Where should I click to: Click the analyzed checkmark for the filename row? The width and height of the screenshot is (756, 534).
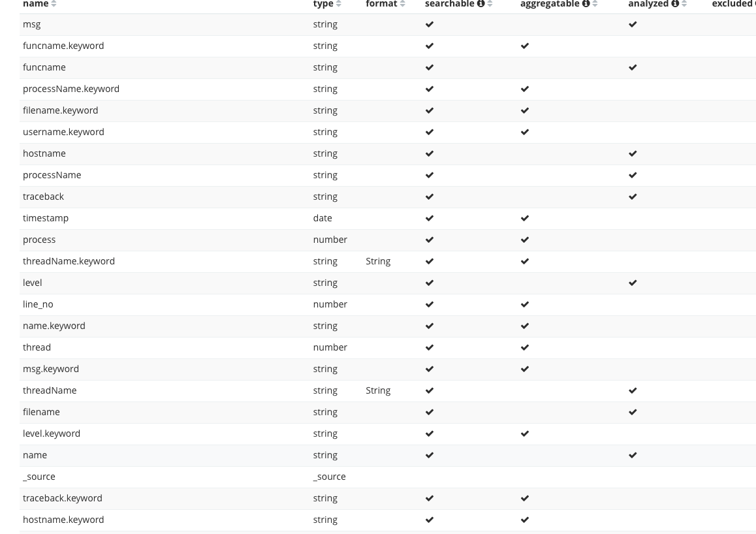pos(632,412)
